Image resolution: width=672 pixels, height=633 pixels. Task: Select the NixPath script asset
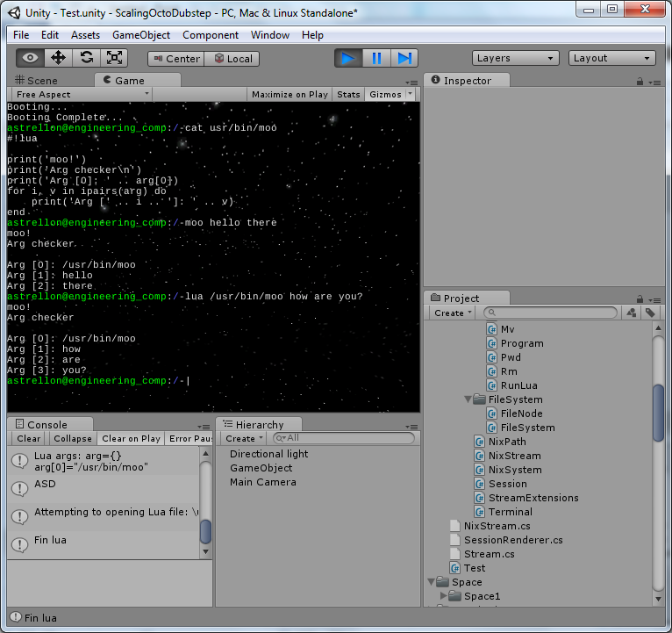501,442
